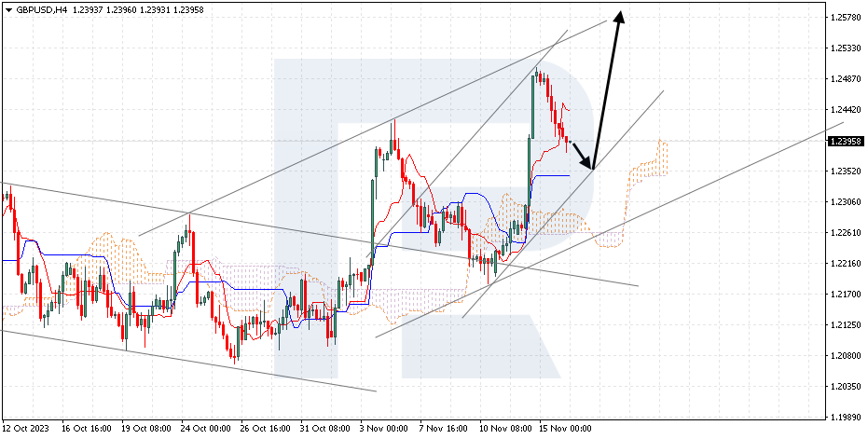The width and height of the screenshot is (868, 439).
Task: Click the 26 Oct 16:00 time label
Action: [266, 429]
